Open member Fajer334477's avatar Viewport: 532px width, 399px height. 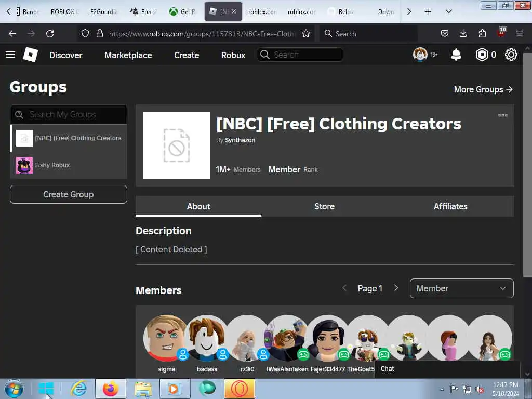point(327,338)
